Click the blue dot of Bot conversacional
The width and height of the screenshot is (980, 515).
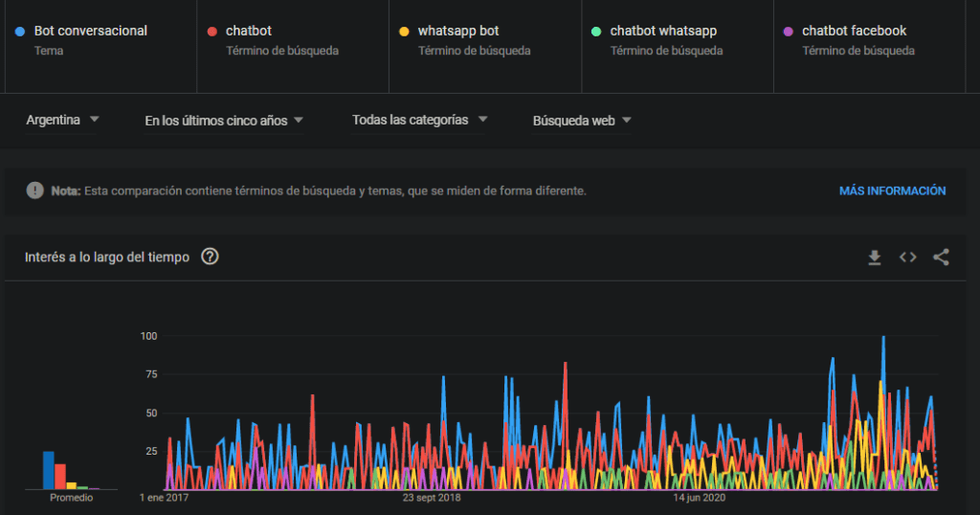point(20,32)
